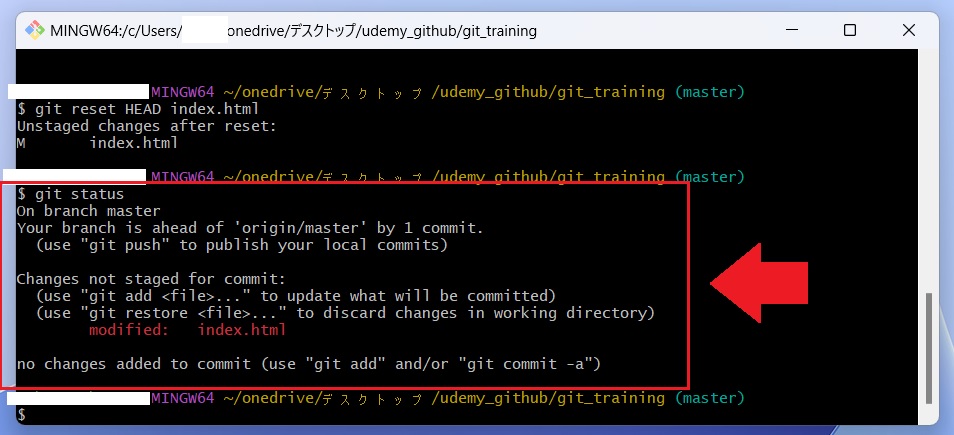Click the red 'modified:' label

click(x=128, y=330)
